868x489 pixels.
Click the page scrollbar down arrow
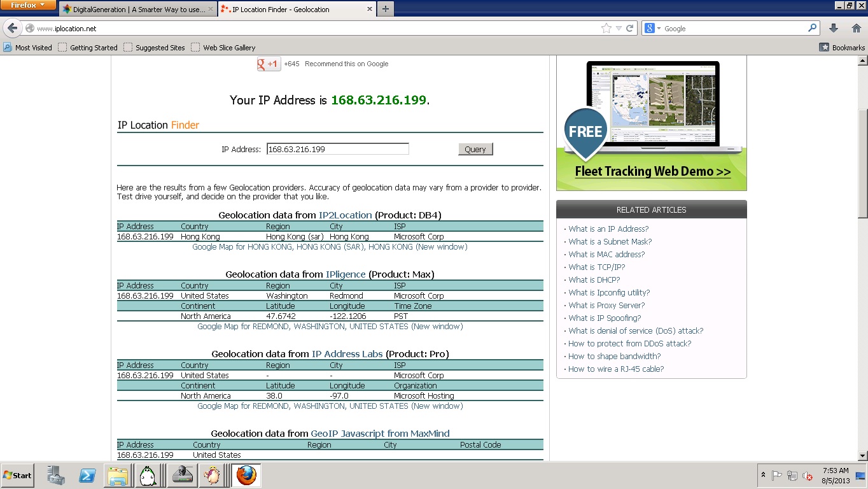coord(863,456)
